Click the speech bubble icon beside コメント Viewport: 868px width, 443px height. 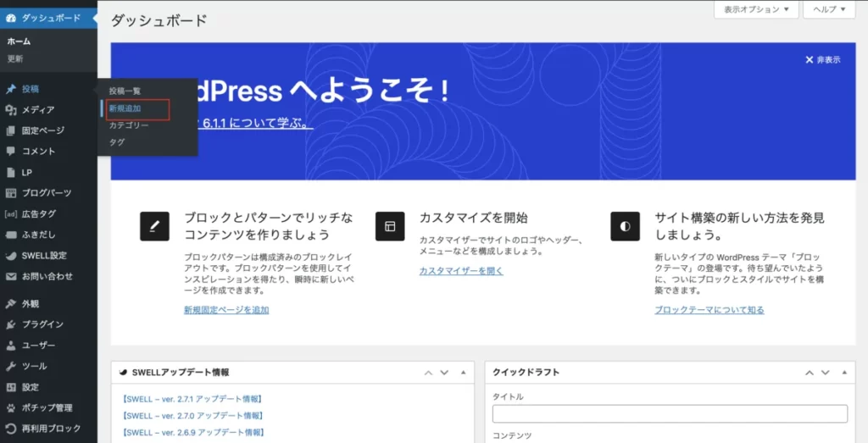(x=10, y=151)
